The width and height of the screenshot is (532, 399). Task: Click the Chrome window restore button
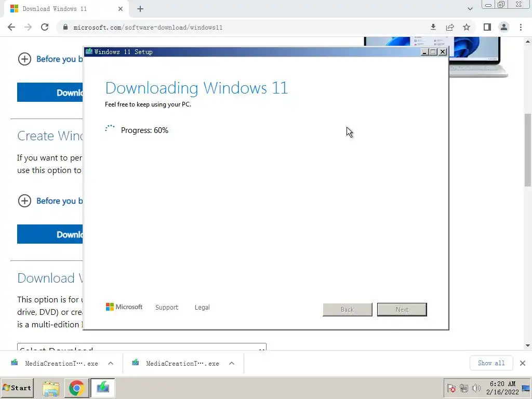tap(501, 4)
